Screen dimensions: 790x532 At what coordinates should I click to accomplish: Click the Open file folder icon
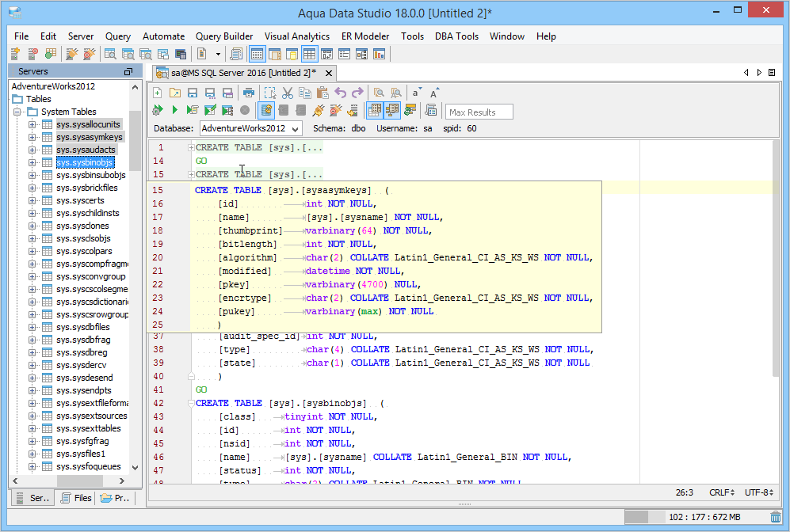coord(175,93)
